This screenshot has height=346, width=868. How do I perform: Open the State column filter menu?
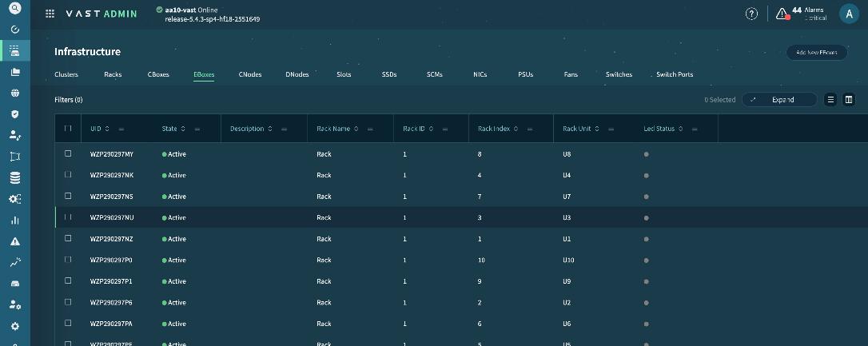(197, 129)
